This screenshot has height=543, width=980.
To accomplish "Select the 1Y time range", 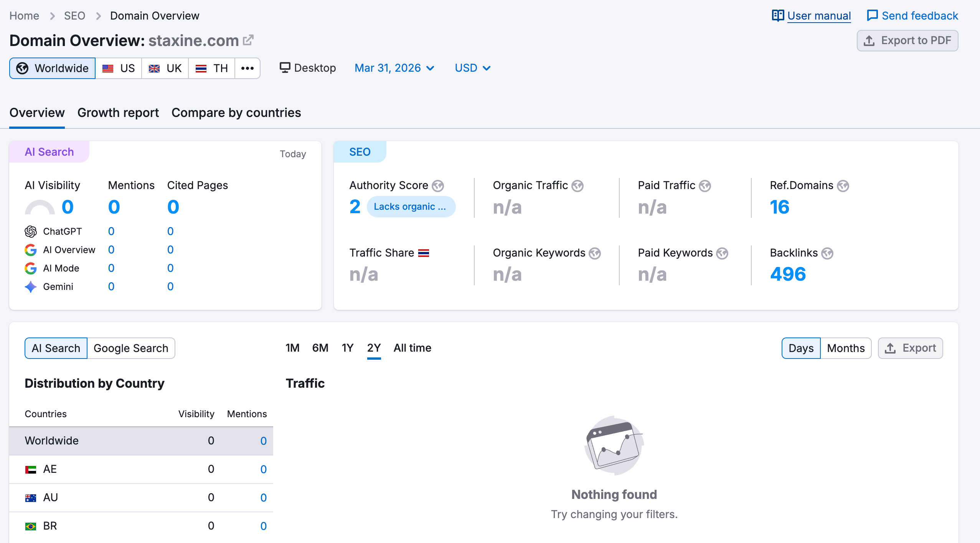I will 348,348.
